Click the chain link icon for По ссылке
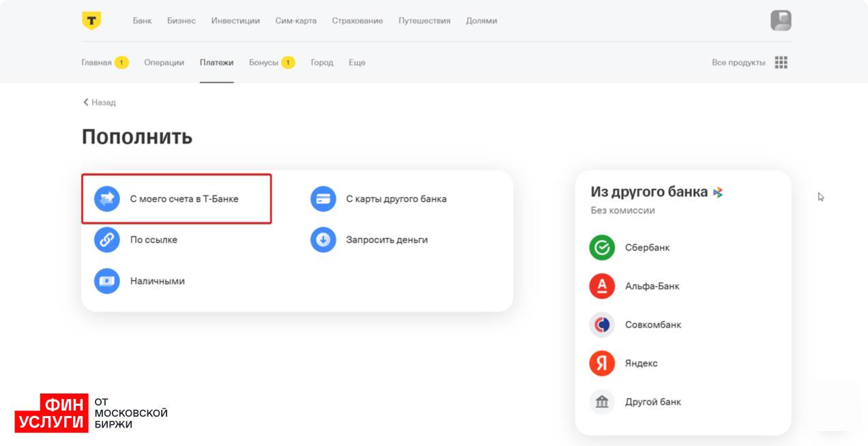Image resolution: width=868 pixels, height=446 pixels. point(107,240)
